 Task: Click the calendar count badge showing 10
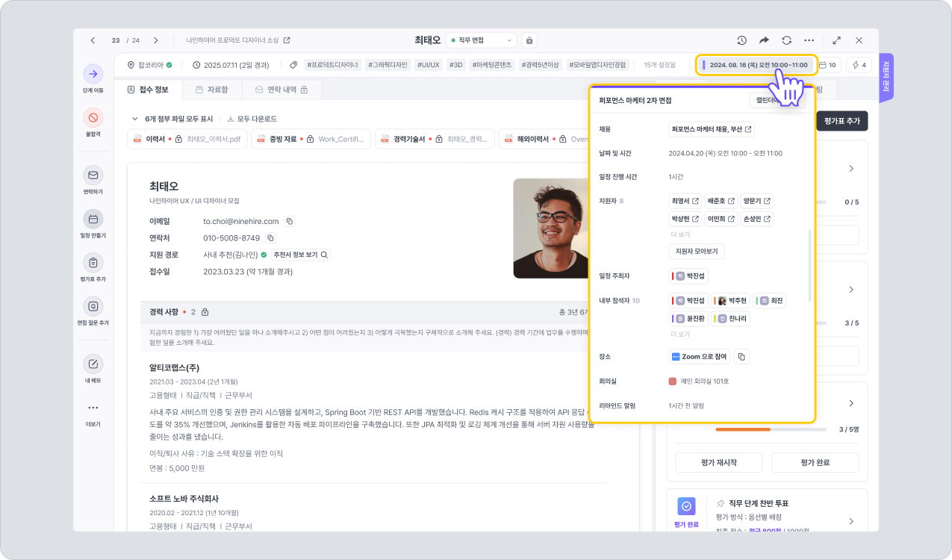pyautogui.click(x=827, y=65)
